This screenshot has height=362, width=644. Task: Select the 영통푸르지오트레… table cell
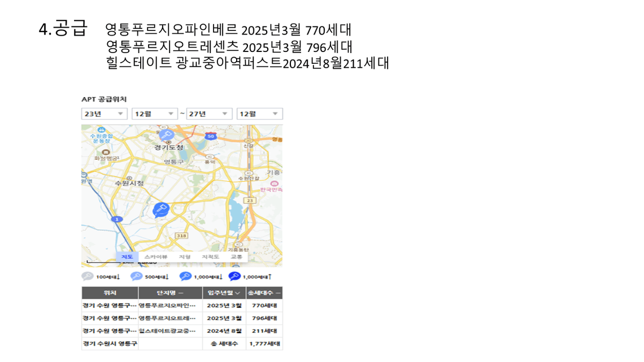(x=170, y=318)
